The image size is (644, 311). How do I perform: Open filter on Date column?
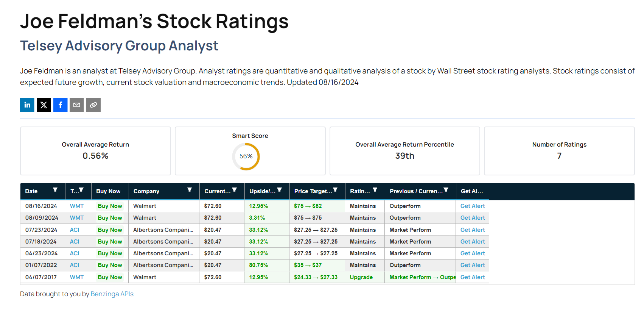pos(55,190)
